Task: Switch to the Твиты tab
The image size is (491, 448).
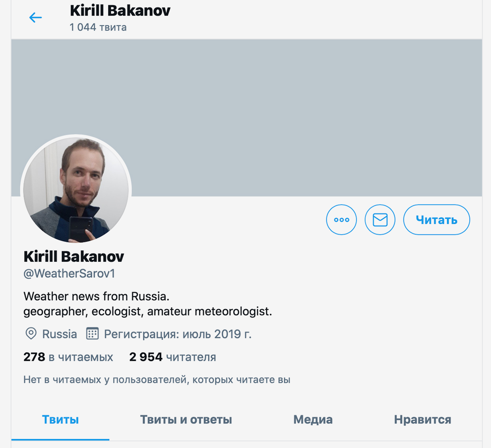Action: (x=60, y=419)
